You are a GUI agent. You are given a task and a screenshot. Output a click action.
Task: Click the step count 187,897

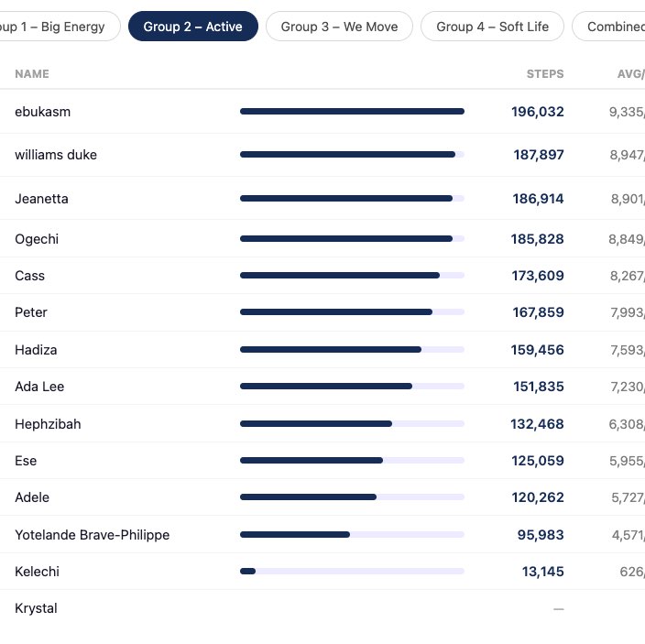point(539,155)
